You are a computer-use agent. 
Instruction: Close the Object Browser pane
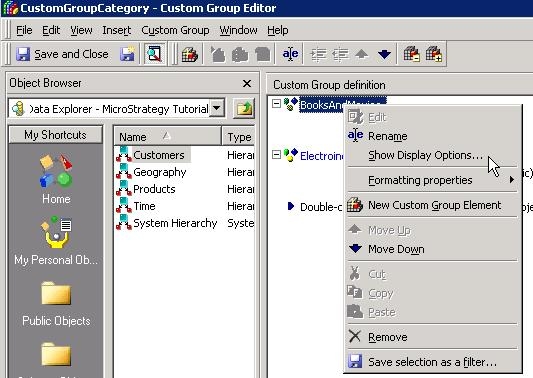247,83
